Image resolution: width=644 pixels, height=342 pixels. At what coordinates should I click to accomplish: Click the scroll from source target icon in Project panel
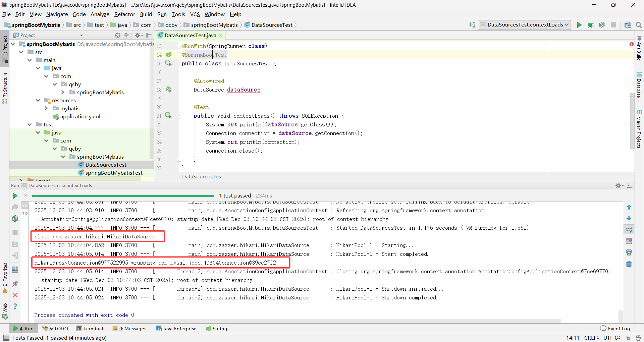coord(118,35)
